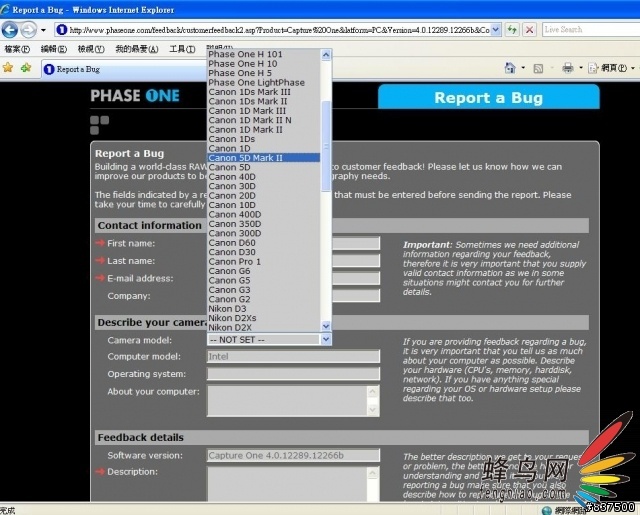The image size is (640, 515).
Task: Click the Operating system field
Action: [293, 374]
